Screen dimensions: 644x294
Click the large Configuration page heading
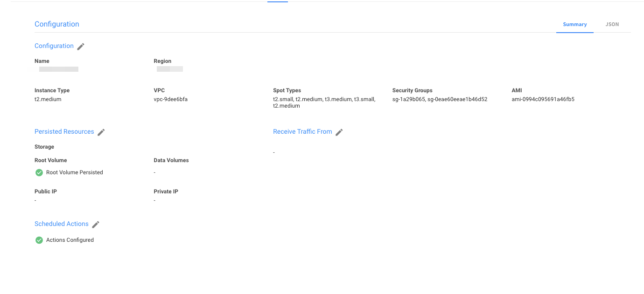click(x=57, y=24)
